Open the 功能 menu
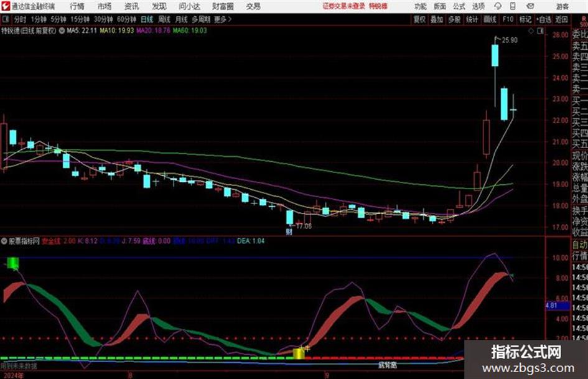The image size is (588, 379). 421,6
